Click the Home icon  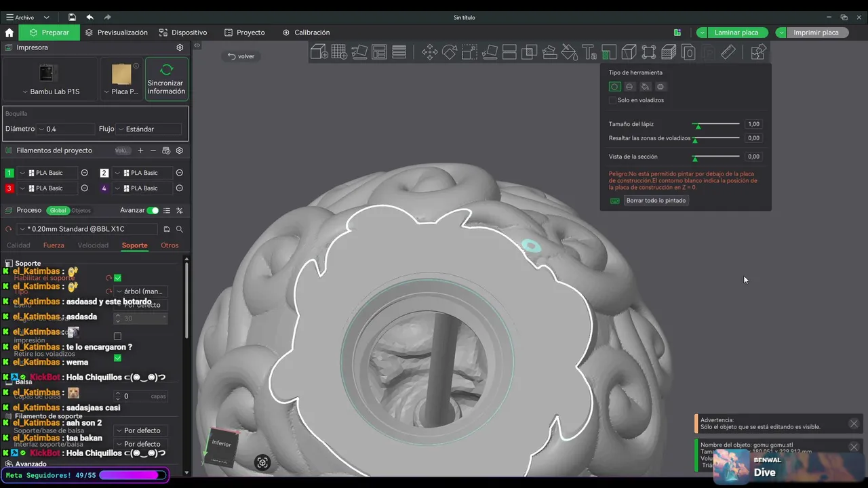click(9, 33)
